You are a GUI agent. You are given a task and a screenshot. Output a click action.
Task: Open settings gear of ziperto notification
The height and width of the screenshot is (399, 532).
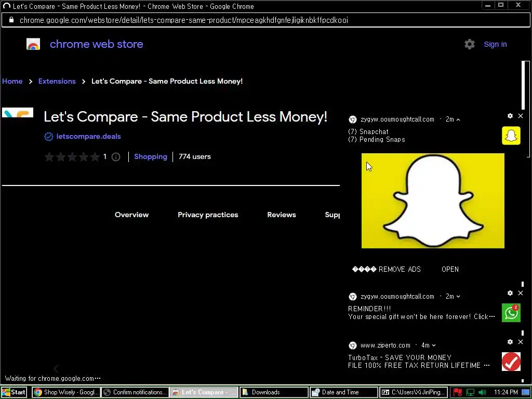[x=510, y=342]
